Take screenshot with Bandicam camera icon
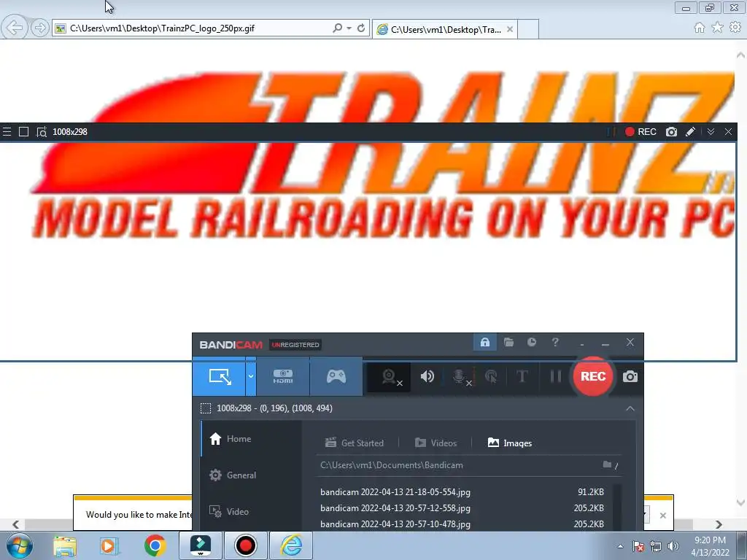 [x=630, y=377]
